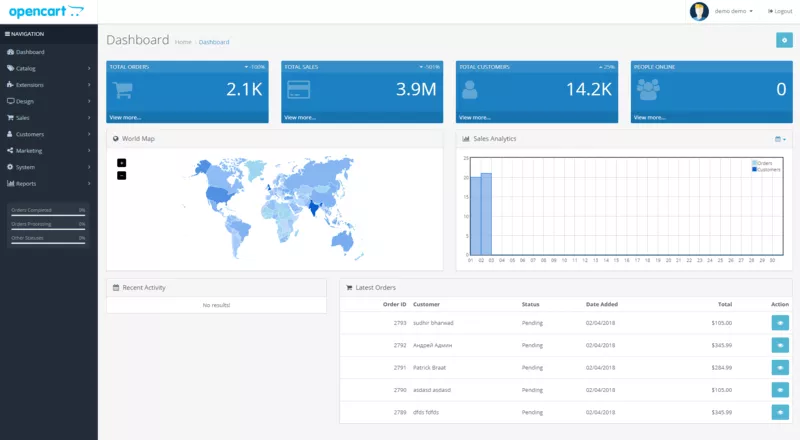View order 2790 eye button
Image resolution: width=800 pixels, height=440 pixels.
[780, 389]
